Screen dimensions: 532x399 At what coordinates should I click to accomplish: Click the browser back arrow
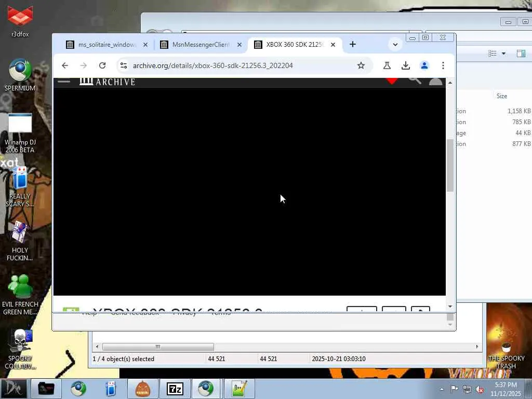tap(65, 65)
